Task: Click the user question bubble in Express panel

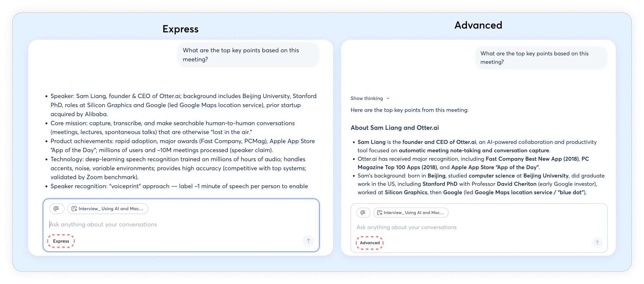Action: (248, 55)
